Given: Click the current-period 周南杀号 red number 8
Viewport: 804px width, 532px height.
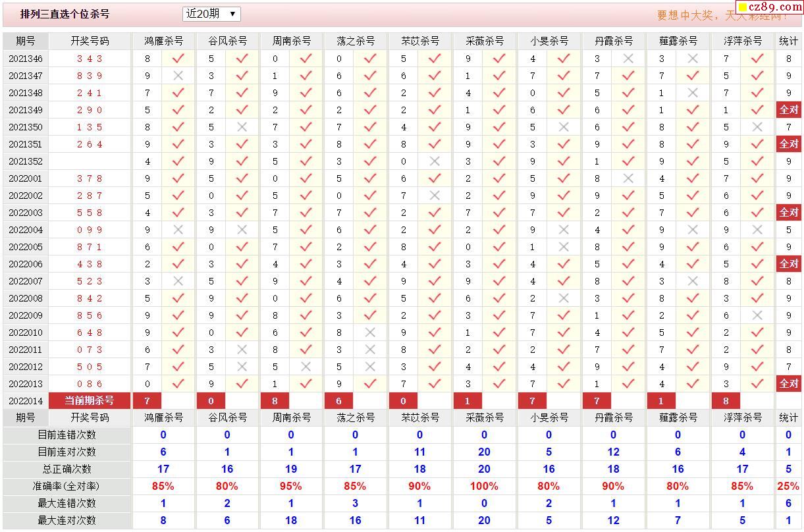Looking at the screenshot, I should tap(275, 400).
